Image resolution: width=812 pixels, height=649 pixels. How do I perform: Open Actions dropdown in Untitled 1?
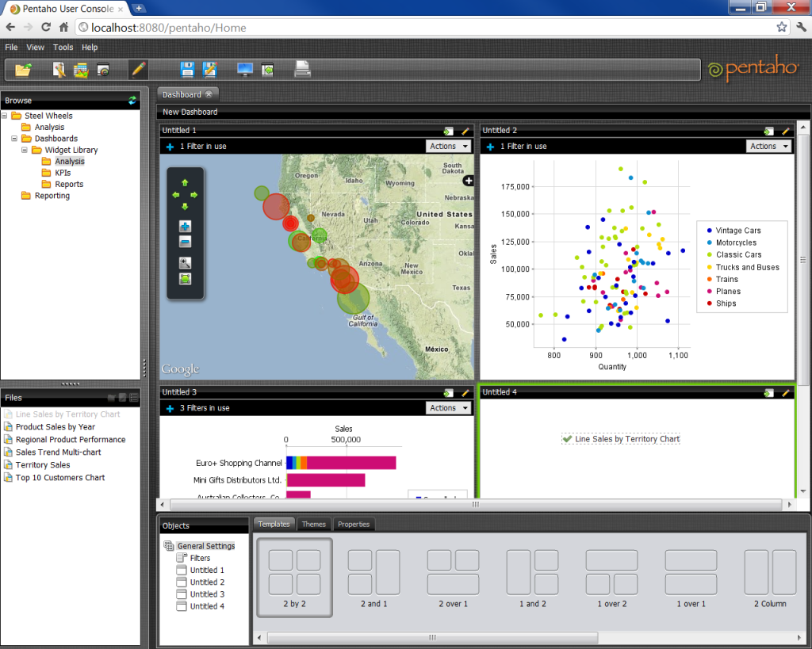(449, 147)
